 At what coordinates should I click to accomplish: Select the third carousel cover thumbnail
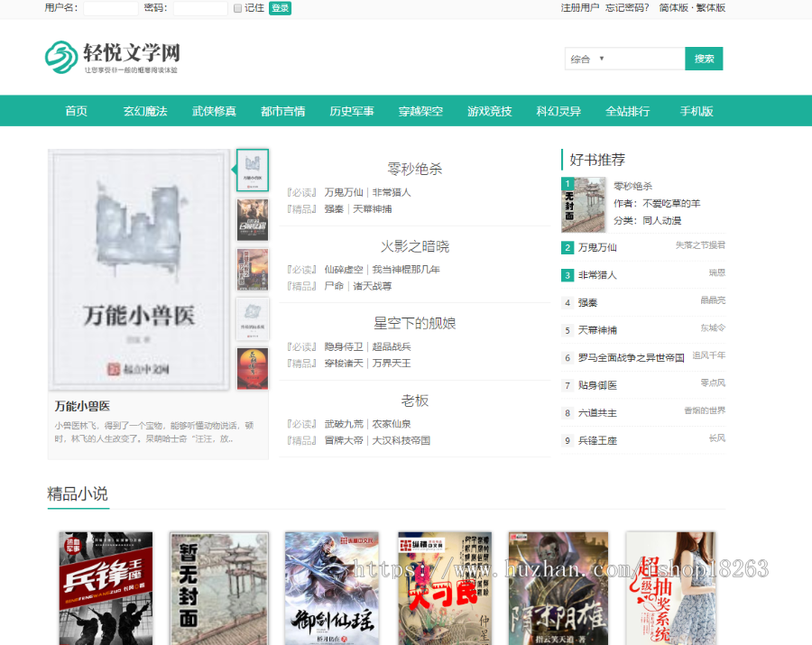coord(253,269)
